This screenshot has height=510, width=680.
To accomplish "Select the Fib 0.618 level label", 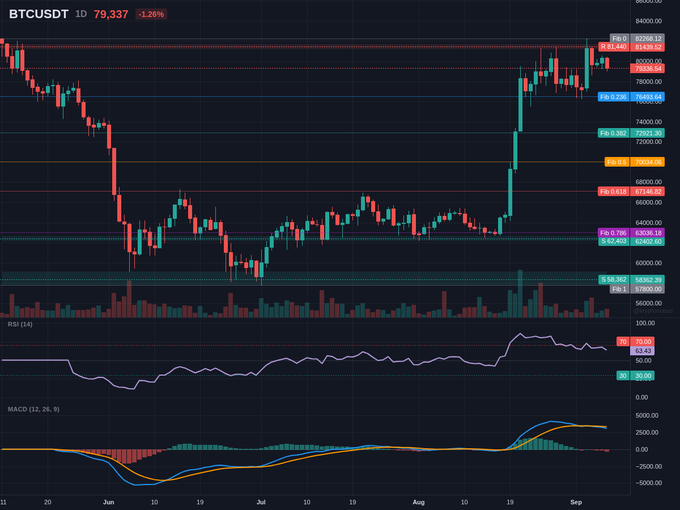I will point(614,191).
